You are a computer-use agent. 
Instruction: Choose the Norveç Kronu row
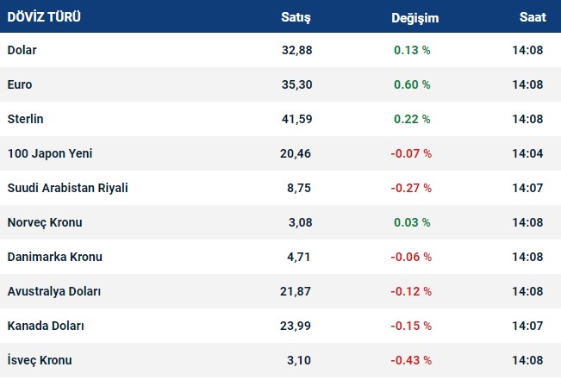[x=45, y=222]
